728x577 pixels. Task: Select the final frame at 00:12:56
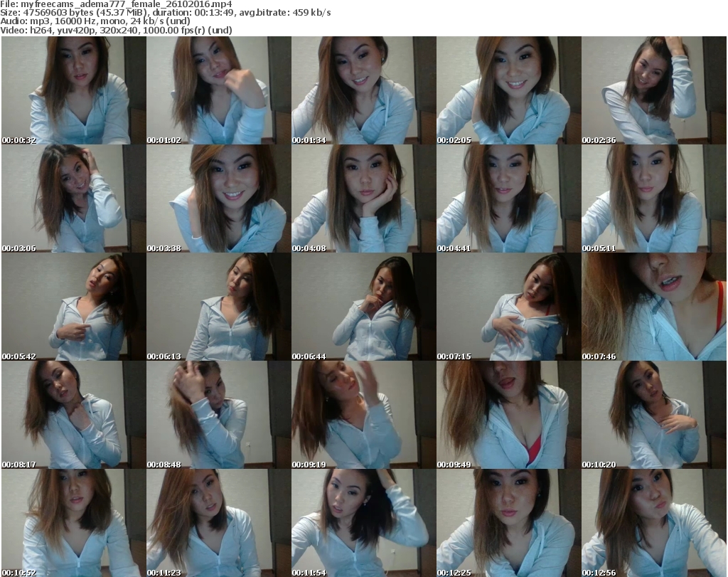pyautogui.click(x=653, y=523)
